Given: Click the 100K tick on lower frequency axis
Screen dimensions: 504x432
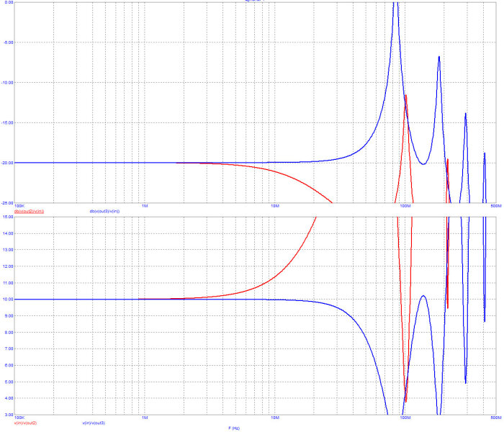Looking at the screenshot, I should [x=20, y=418].
